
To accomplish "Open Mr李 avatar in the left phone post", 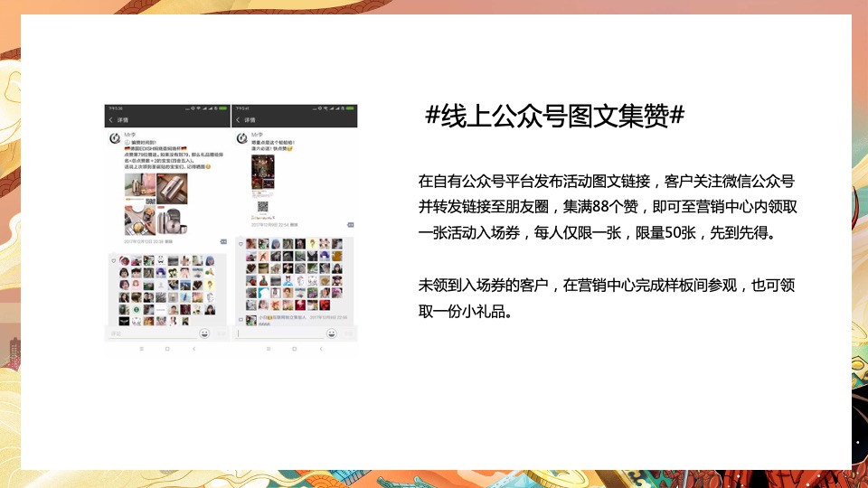I will tap(115, 138).
